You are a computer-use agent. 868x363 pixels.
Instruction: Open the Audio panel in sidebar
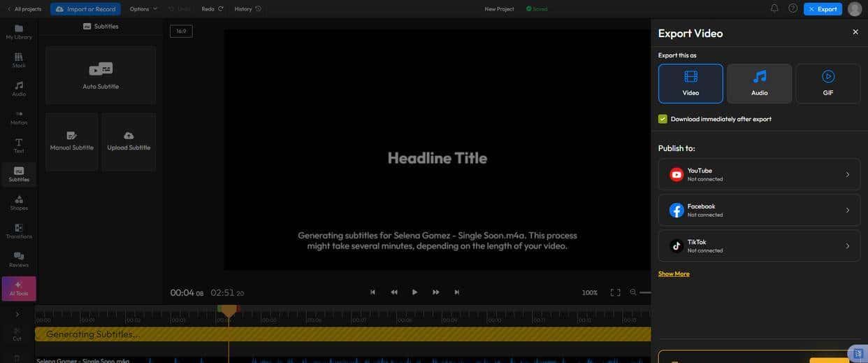point(19,88)
